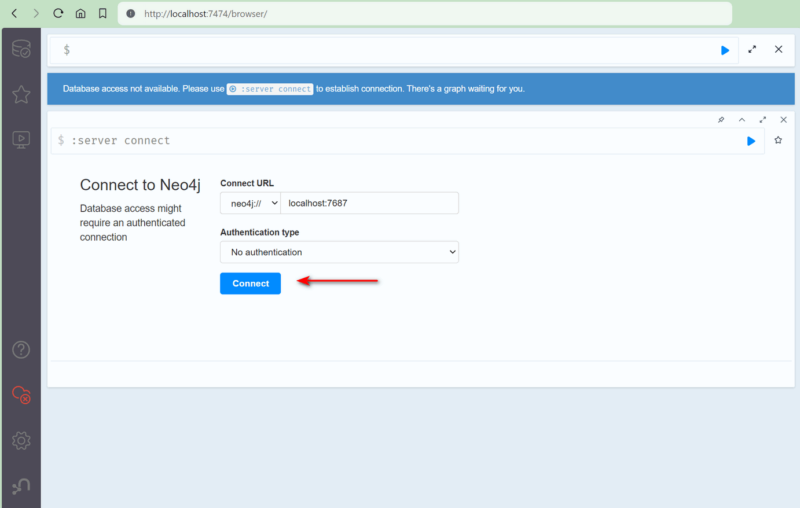This screenshot has width=800, height=508.
Task: Open Browser settings gear icon
Action: point(21,441)
